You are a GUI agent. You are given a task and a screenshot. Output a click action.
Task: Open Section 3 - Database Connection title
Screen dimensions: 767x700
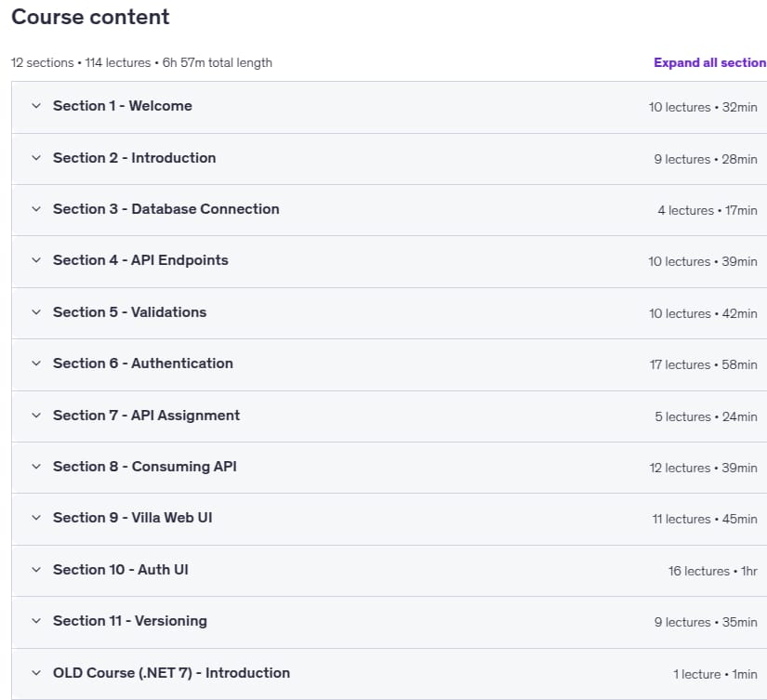click(x=166, y=209)
